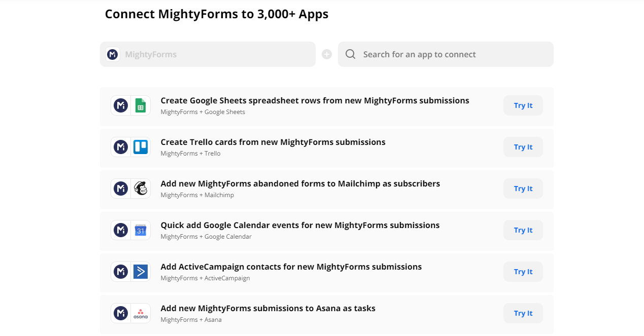Click 'MightyForms + Mailchimp' subtitle
The width and height of the screenshot is (644, 336).
click(197, 195)
